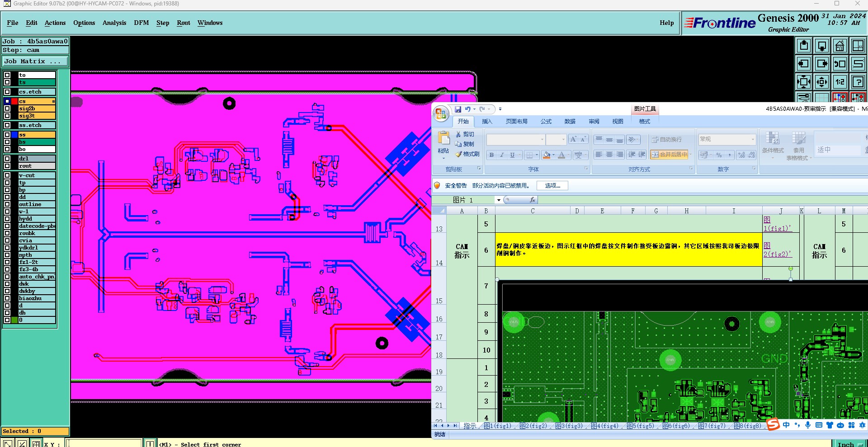Image resolution: width=868 pixels, height=447 pixels.
Task: Click the Paste clipboard icon in Excel
Action: point(443,138)
